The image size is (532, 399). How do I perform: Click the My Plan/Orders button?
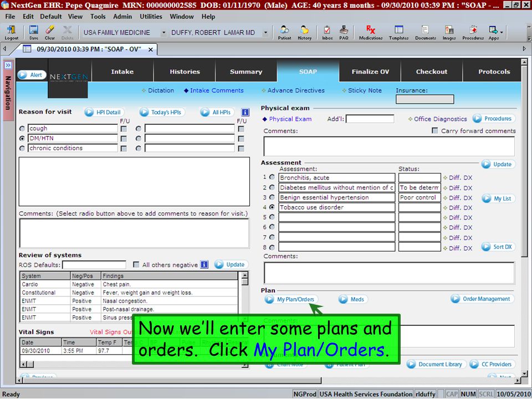(x=291, y=299)
